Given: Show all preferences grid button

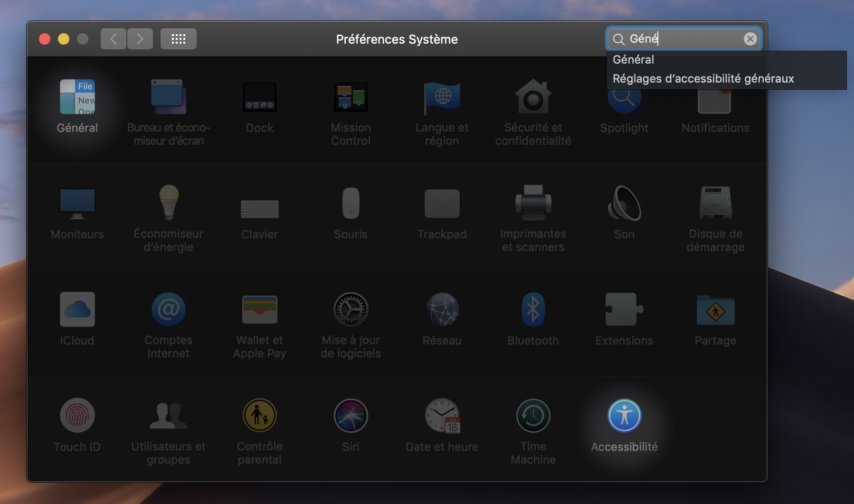Looking at the screenshot, I should pos(178,39).
